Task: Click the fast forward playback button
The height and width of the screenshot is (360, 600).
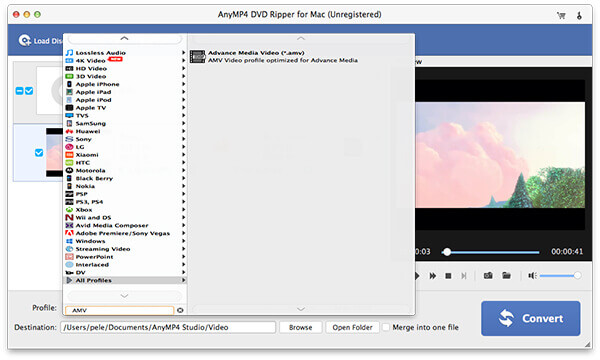Action: pyautogui.click(x=433, y=276)
